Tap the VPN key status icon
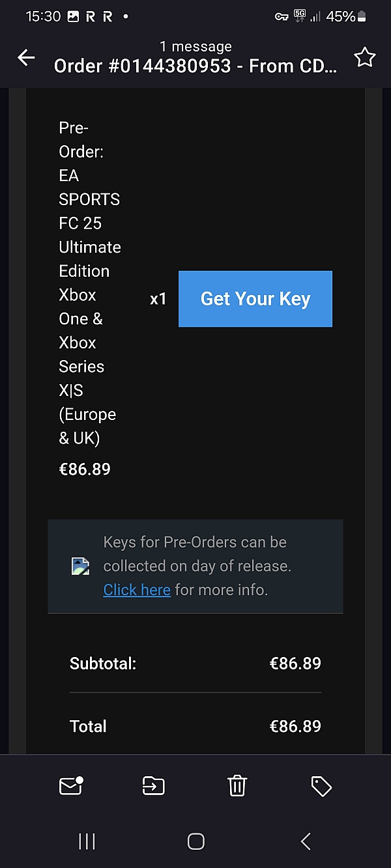The width and height of the screenshot is (391, 868). [282, 17]
